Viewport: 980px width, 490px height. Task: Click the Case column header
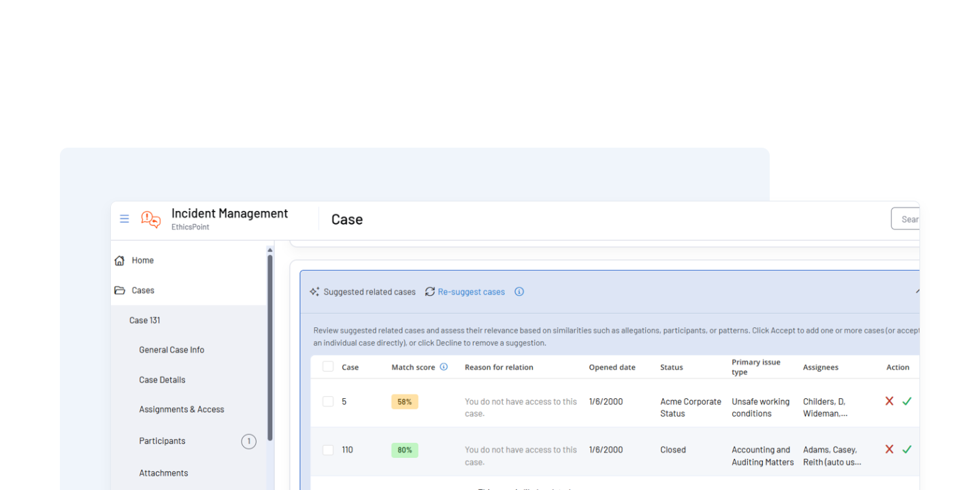coord(350,367)
